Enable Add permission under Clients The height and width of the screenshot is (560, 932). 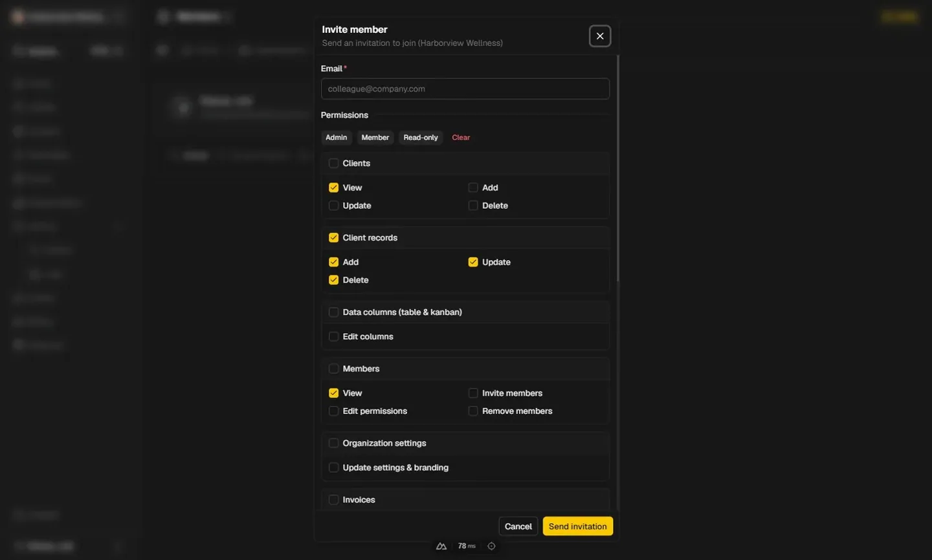point(473,188)
